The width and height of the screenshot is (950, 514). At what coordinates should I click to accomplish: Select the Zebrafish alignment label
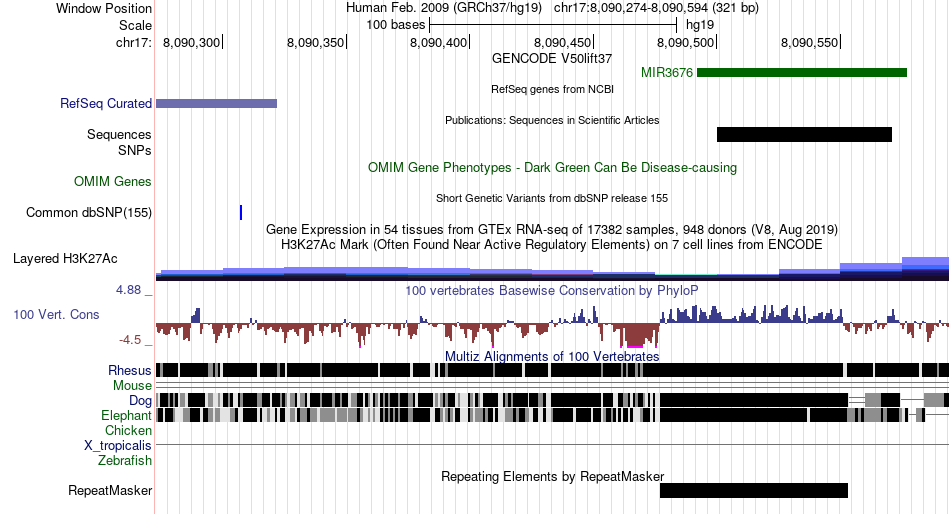point(125,461)
